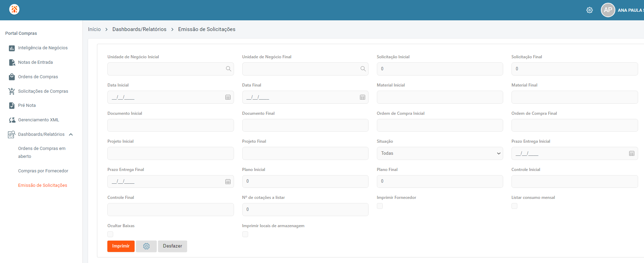644x263 pixels.
Task: Click the Data Inicial date field
Action: (170, 97)
